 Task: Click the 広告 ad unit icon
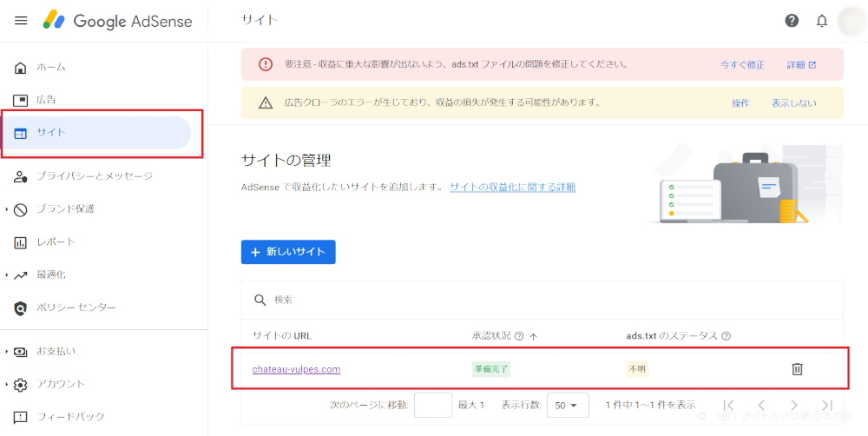click(x=21, y=100)
